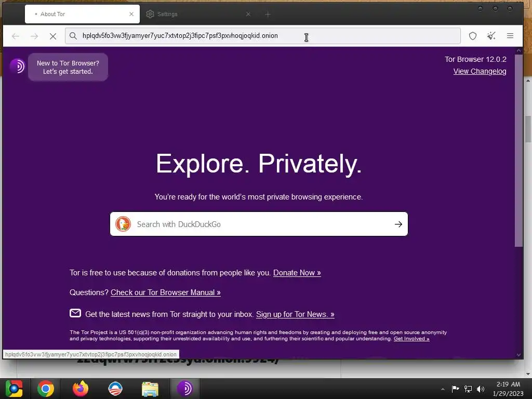Click the blue circle app taskbar icon
Screen dimensions: 532x399
(115, 389)
